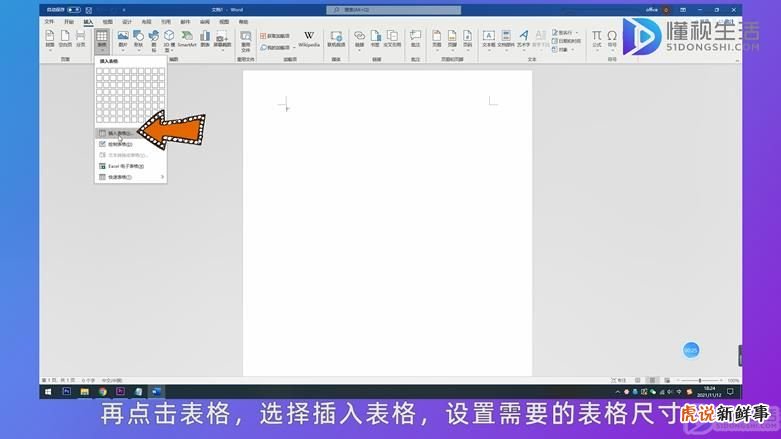Viewport: 781px width, 439px height.
Task: Switch to the Layout (布局) tab
Action: pyautogui.click(x=146, y=22)
